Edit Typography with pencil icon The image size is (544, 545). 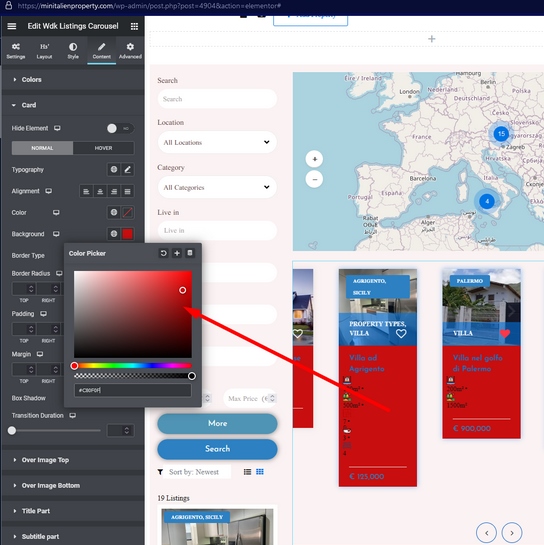[x=128, y=170]
